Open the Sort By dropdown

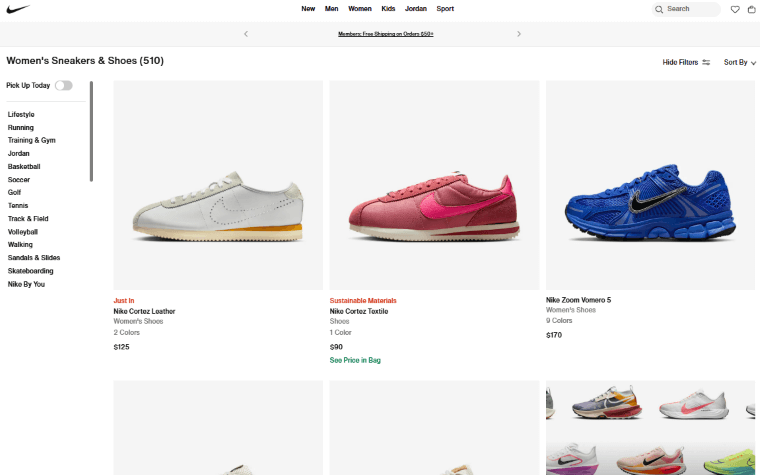(740, 63)
